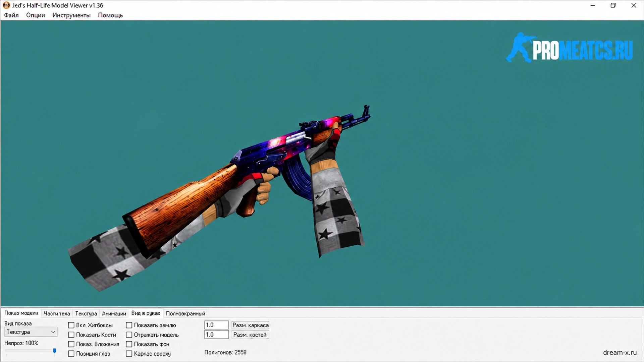
Task: Click the Разм. каркаса button
Action: pos(250,325)
